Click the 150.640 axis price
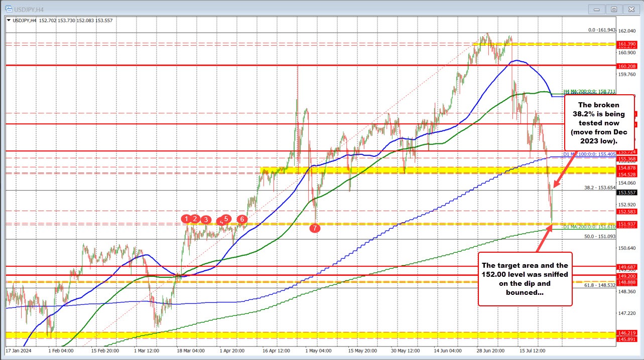 628,248
